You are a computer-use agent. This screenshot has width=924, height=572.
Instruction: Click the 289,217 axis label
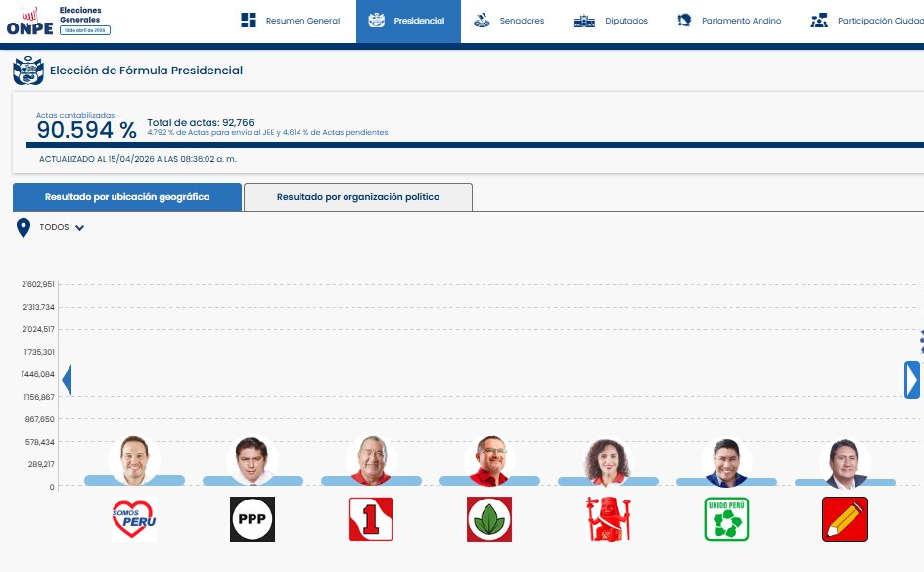tap(41, 464)
